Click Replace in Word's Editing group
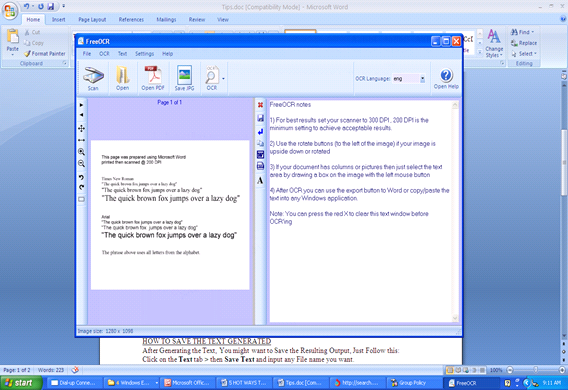The width and height of the screenshot is (568, 390). pyautogui.click(x=524, y=43)
